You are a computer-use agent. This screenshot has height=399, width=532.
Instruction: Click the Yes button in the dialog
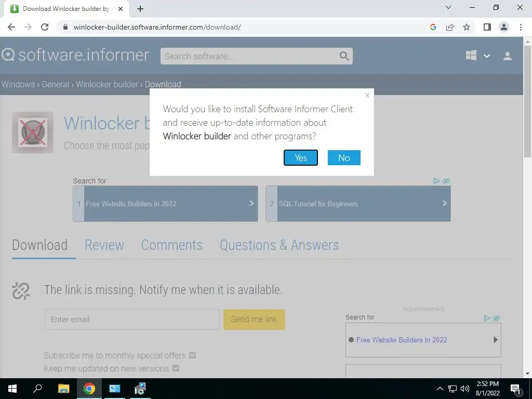(301, 158)
